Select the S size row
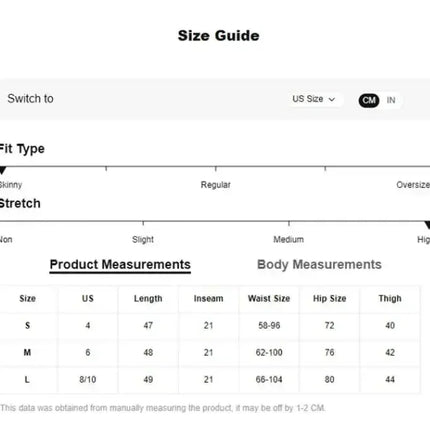The image size is (430, 430). coord(210,326)
